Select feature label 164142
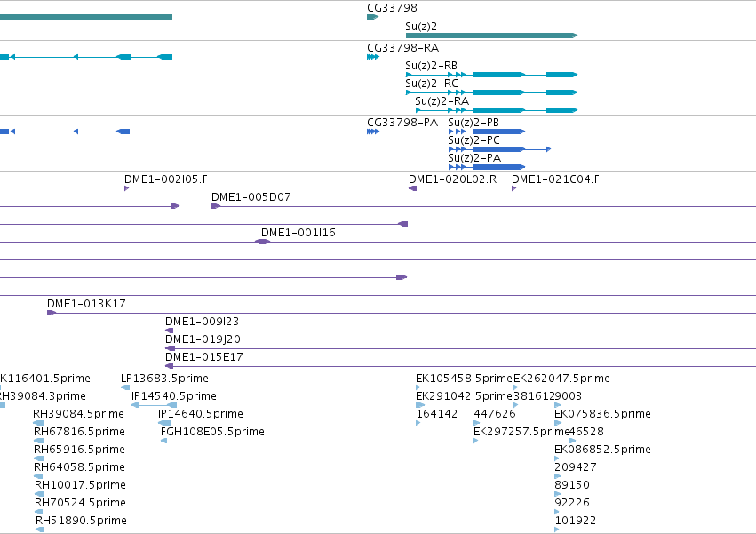The height and width of the screenshot is (534, 756). [437, 414]
